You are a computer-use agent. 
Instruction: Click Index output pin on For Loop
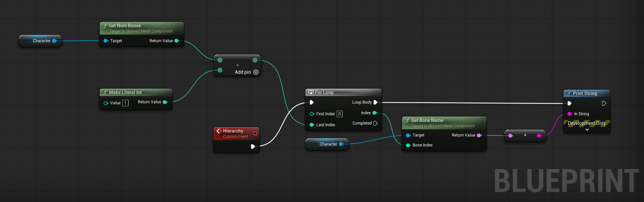pyautogui.click(x=375, y=113)
